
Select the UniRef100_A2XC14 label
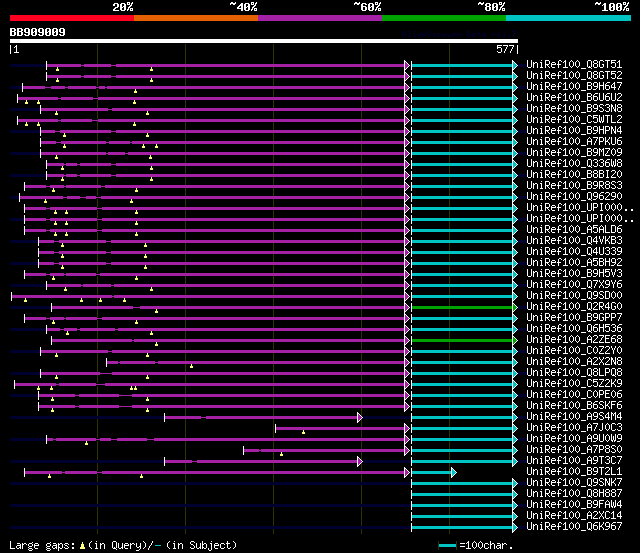click(x=574, y=516)
